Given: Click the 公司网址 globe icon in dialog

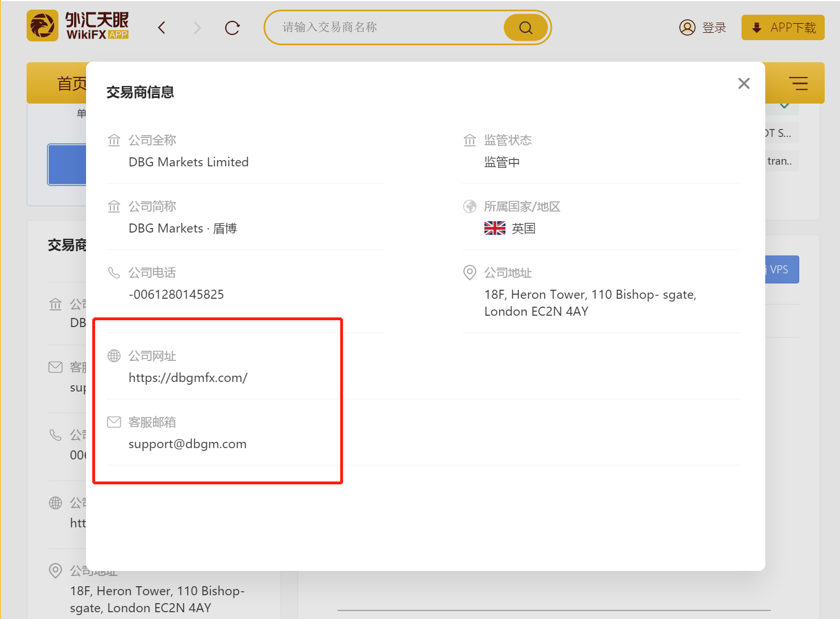Looking at the screenshot, I should click(114, 355).
